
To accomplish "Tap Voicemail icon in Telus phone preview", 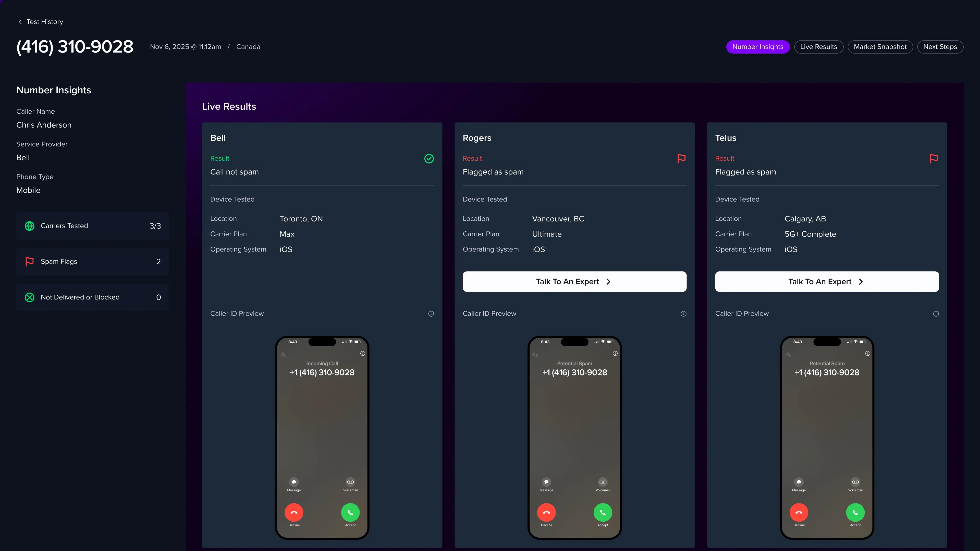I will 855,482.
